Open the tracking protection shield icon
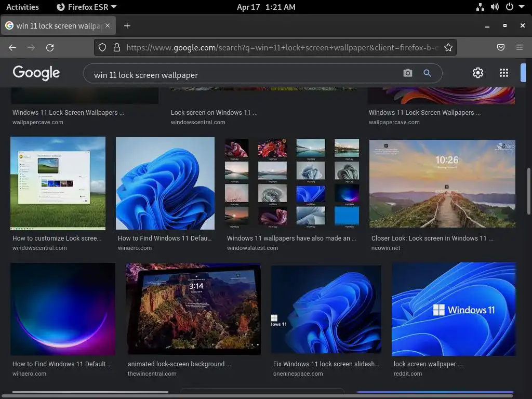Image resolution: width=532 pixels, height=399 pixels. click(102, 47)
